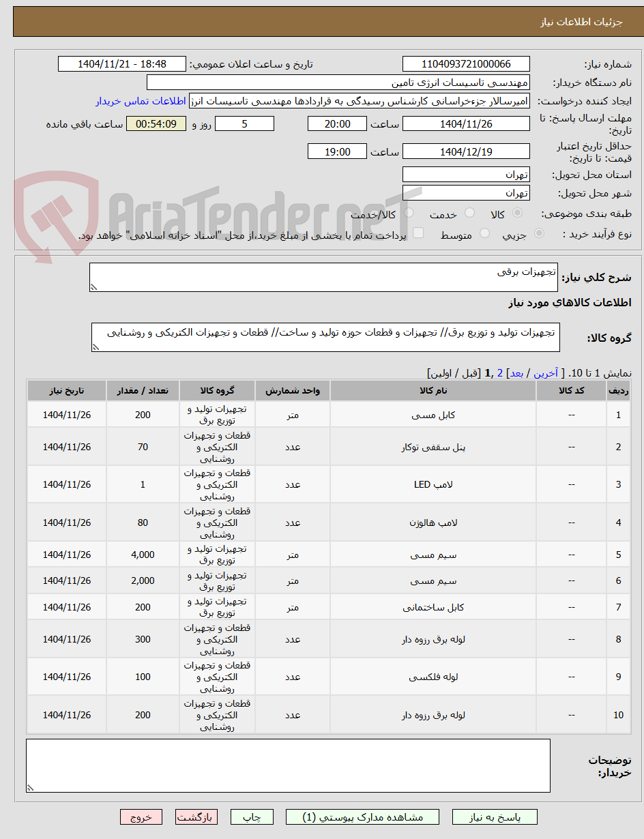The height and width of the screenshot is (839, 644).
Task: Click quantity 70 in the پنل سقفی row
Action: coord(143,447)
